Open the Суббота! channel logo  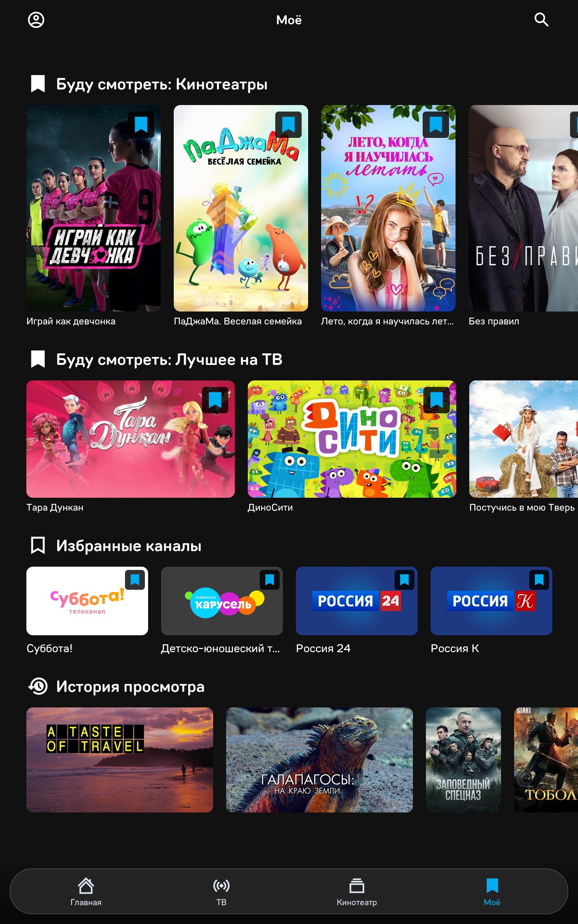[x=87, y=601]
